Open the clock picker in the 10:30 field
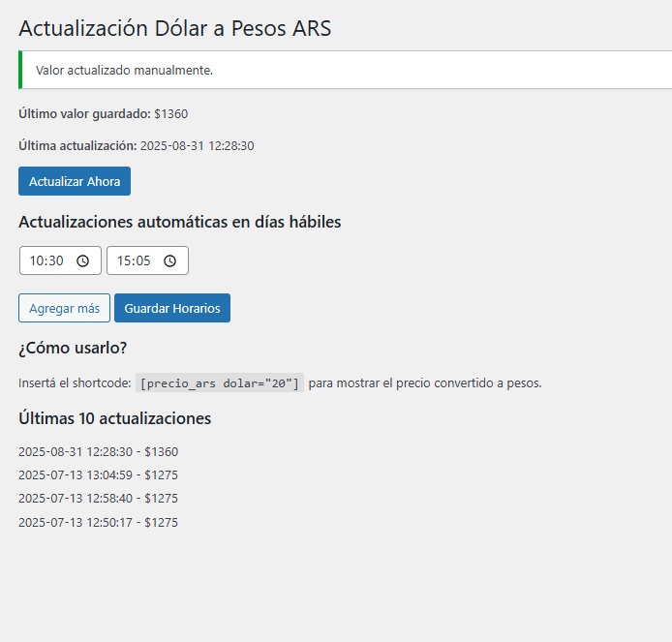The height and width of the screenshot is (642, 672). pyautogui.click(x=83, y=260)
